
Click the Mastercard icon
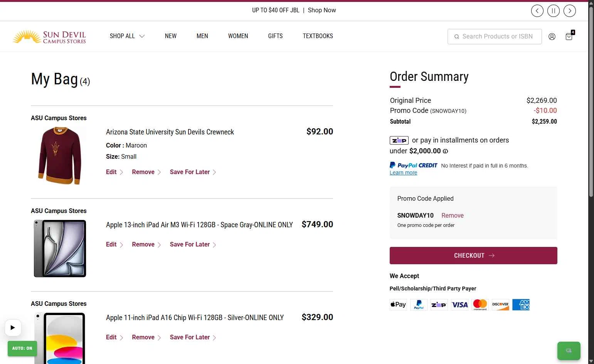tap(480, 305)
